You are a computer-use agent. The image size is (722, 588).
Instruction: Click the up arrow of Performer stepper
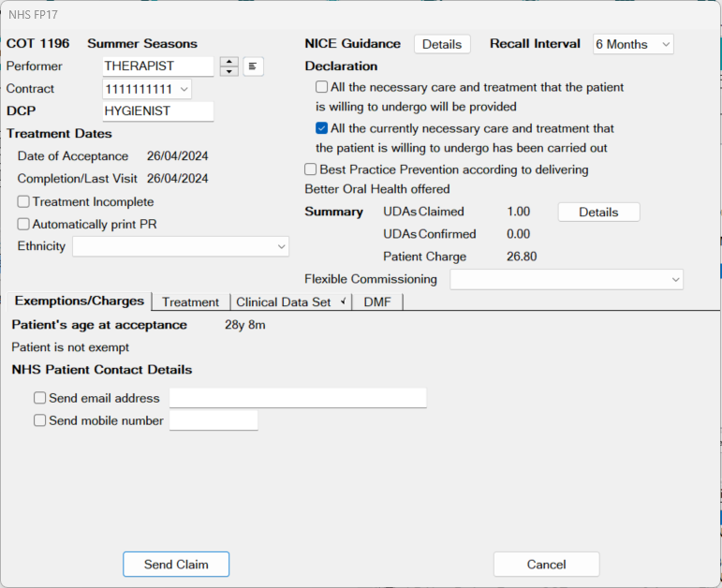point(228,62)
